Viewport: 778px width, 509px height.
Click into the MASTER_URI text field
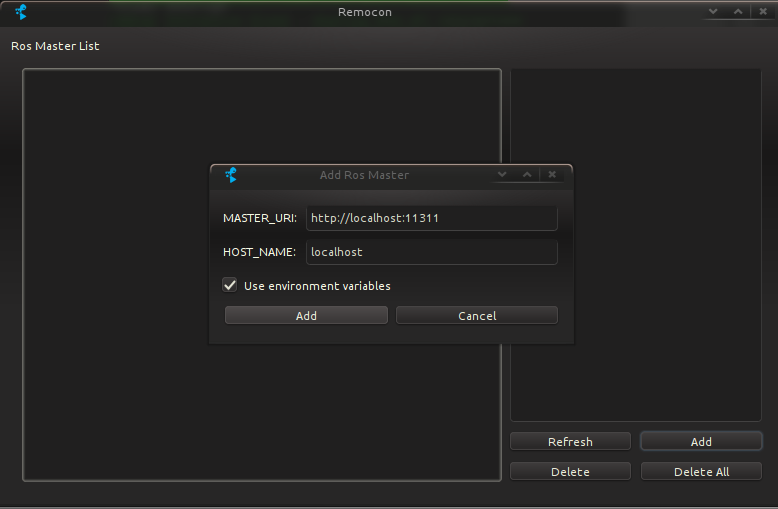tap(431, 218)
